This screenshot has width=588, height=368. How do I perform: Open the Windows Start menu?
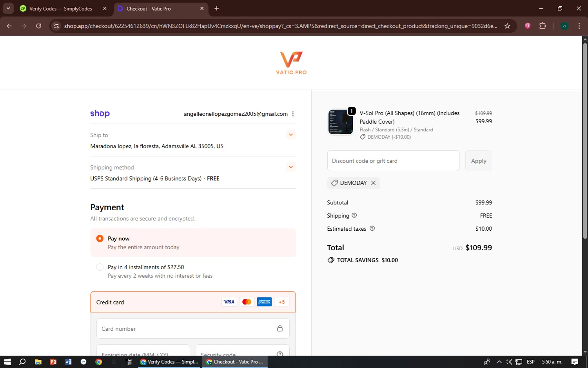click(7, 362)
